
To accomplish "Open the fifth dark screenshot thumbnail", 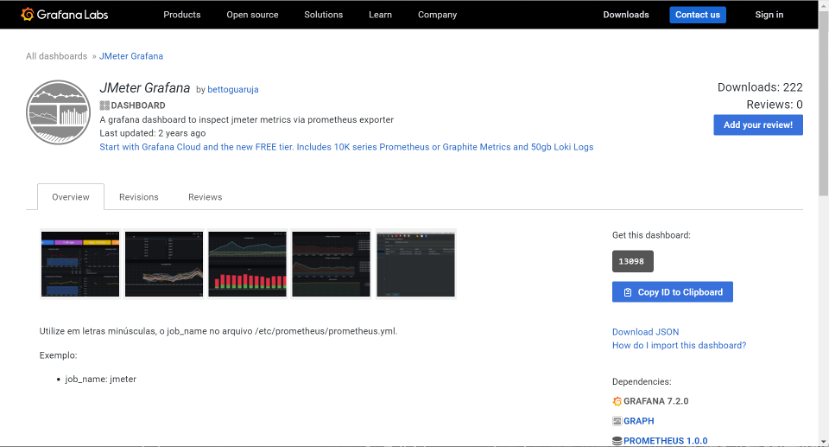I will point(416,264).
